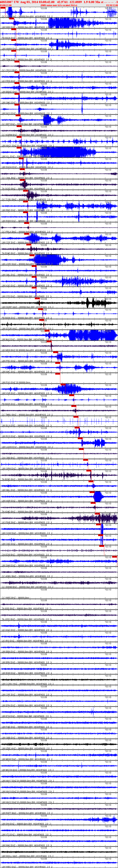Select the UW MJ2 EHZ station label

(x=27, y=340)
